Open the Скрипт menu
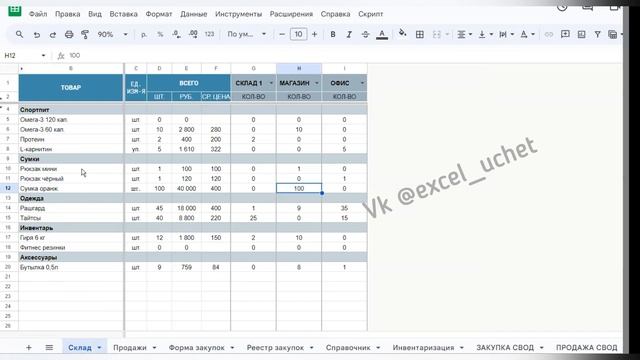 [x=371, y=14]
